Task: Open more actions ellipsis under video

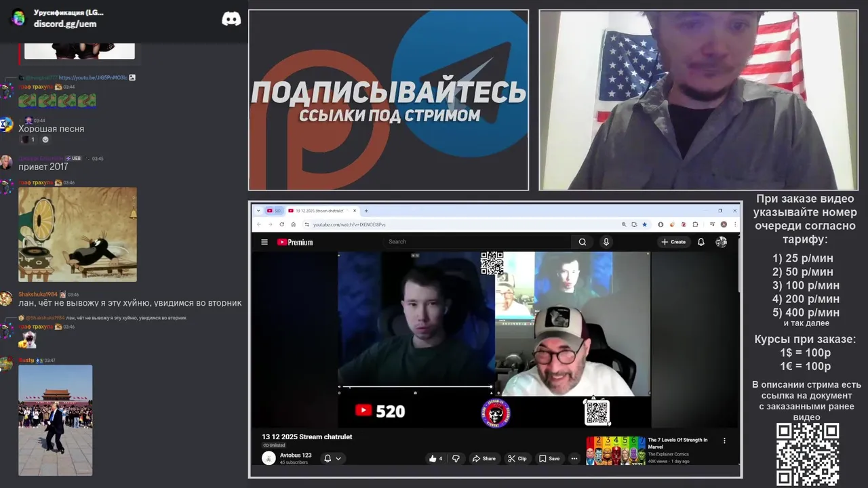Action: [x=574, y=459]
